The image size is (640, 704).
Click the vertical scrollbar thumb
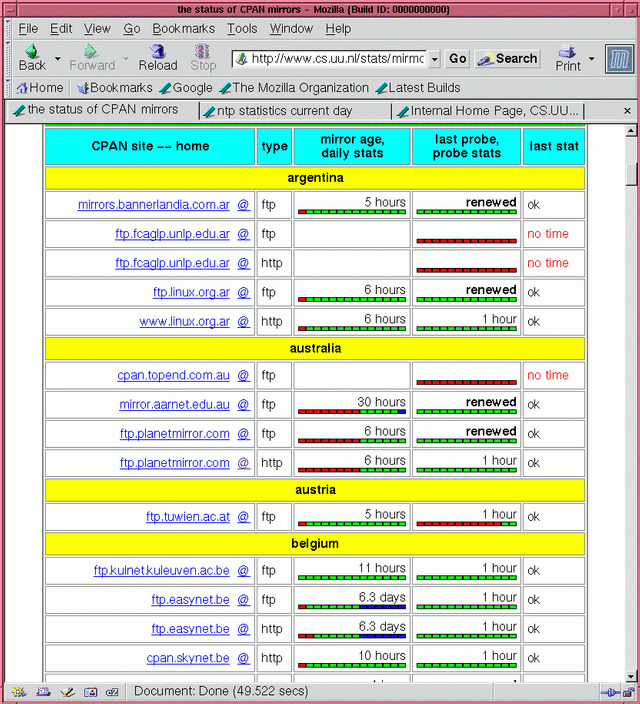(x=631, y=174)
